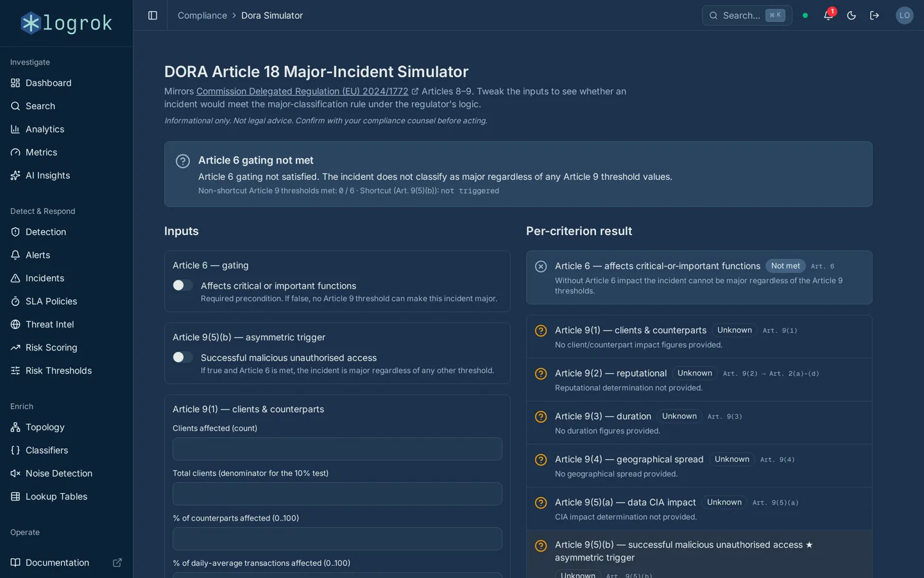Click Article 9(2) — reputational row title
924x578 pixels.
[611, 373]
